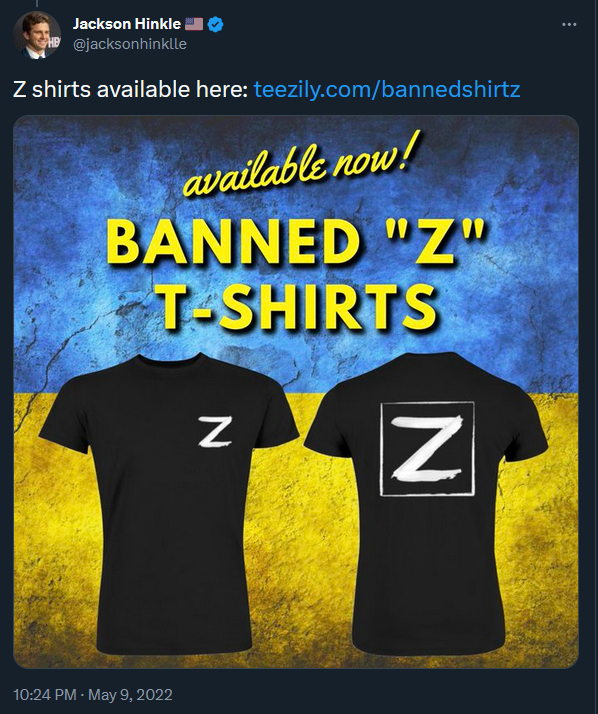Viewport: 598px width, 714px height.
Task: Open the profile avatar photo
Action: (37, 36)
